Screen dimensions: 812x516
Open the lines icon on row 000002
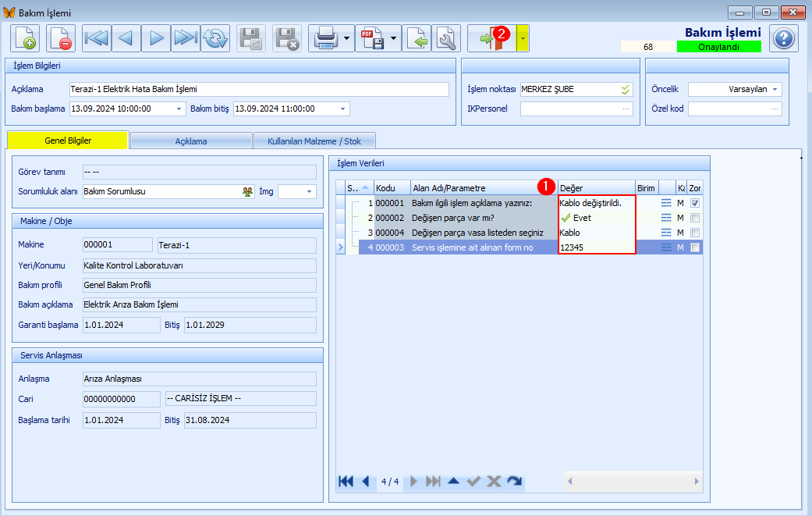pos(666,218)
